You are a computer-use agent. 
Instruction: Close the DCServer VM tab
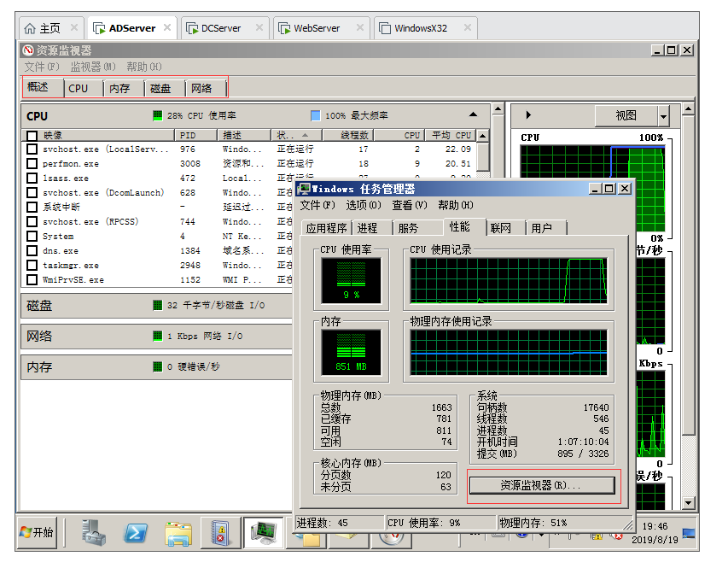(259, 28)
